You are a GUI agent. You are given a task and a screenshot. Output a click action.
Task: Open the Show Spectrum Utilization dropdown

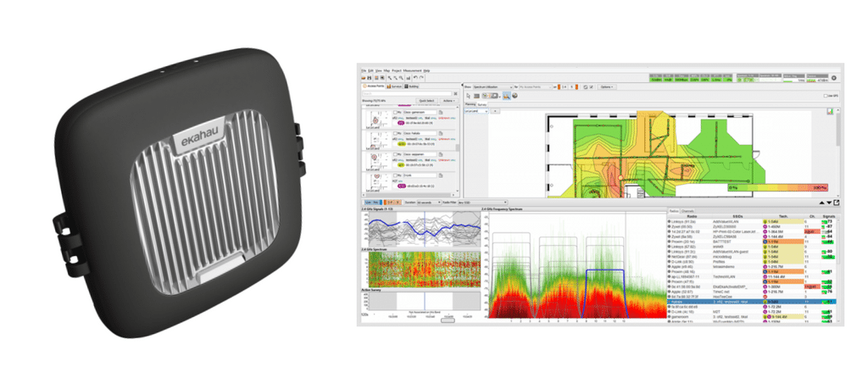(x=492, y=86)
